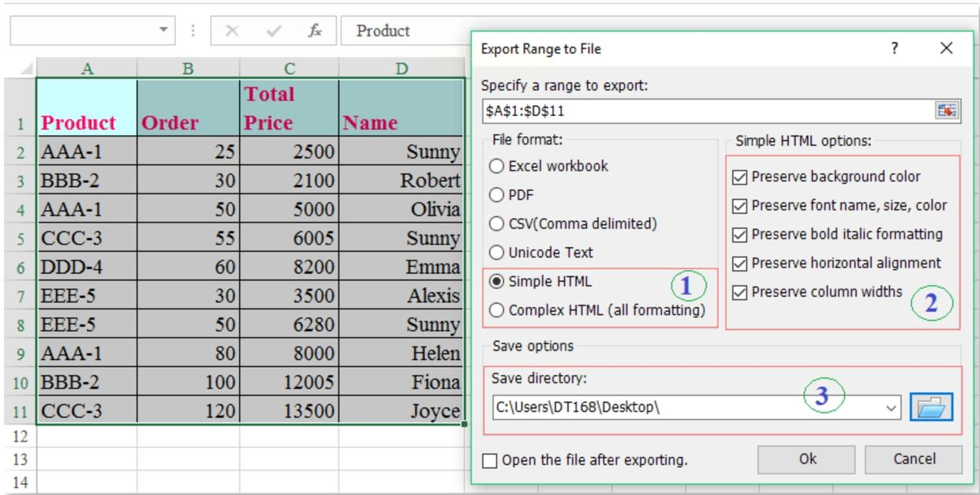Click the Cancel button
Screen dimensions: 980x495
coord(914,459)
